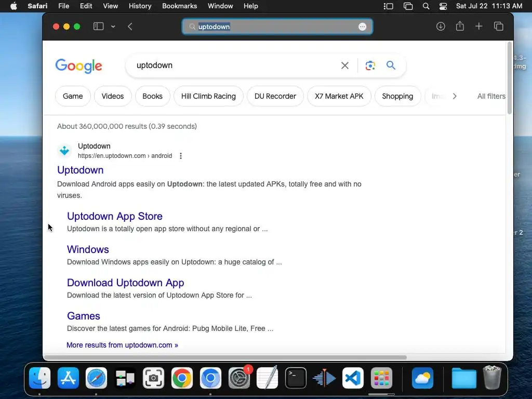The width and height of the screenshot is (532, 399).
Task: Open the Screenshot app from the Dock
Action: click(x=153, y=378)
